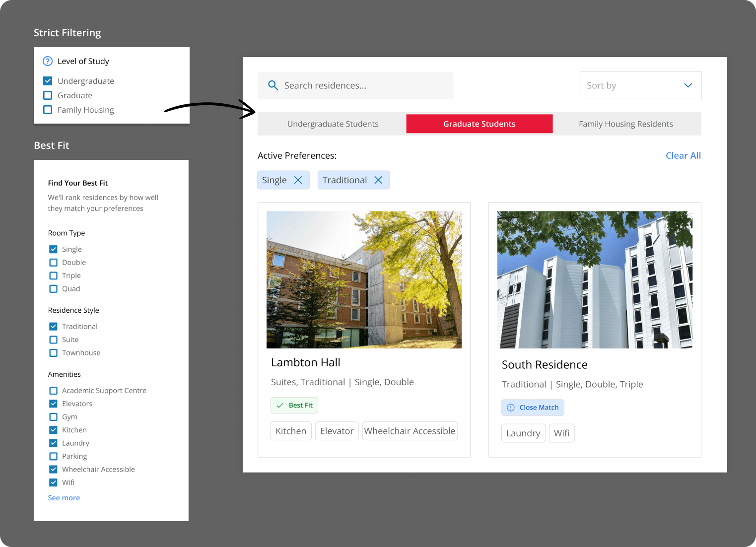Click the Lambton Hall title
This screenshot has width=756, height=547.
click(306, 363)
